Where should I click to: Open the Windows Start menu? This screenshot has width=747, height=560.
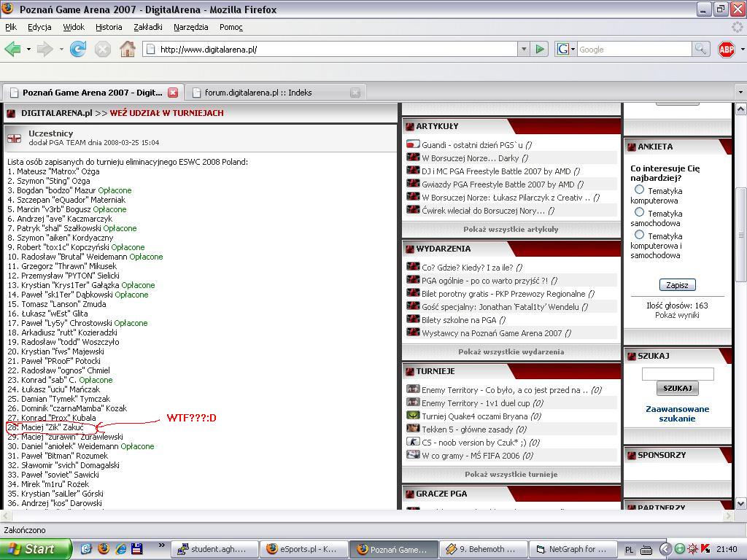pos(35,549)
